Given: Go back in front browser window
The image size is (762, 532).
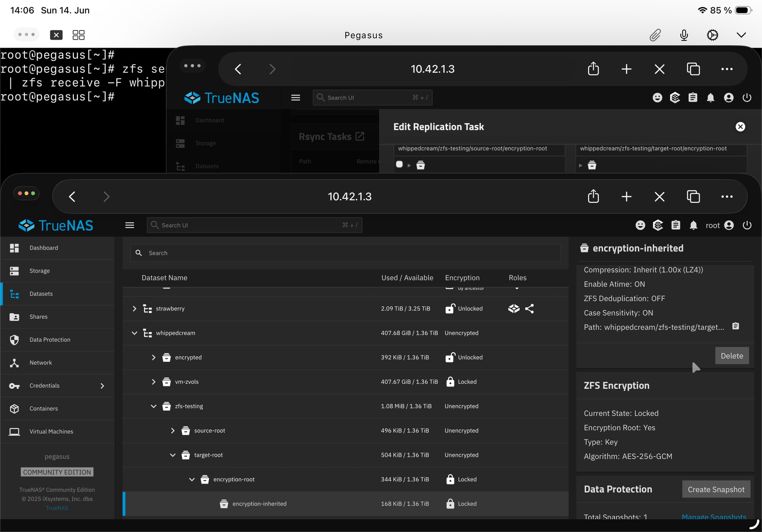Looking at the screenshot, I should (72, 197).
